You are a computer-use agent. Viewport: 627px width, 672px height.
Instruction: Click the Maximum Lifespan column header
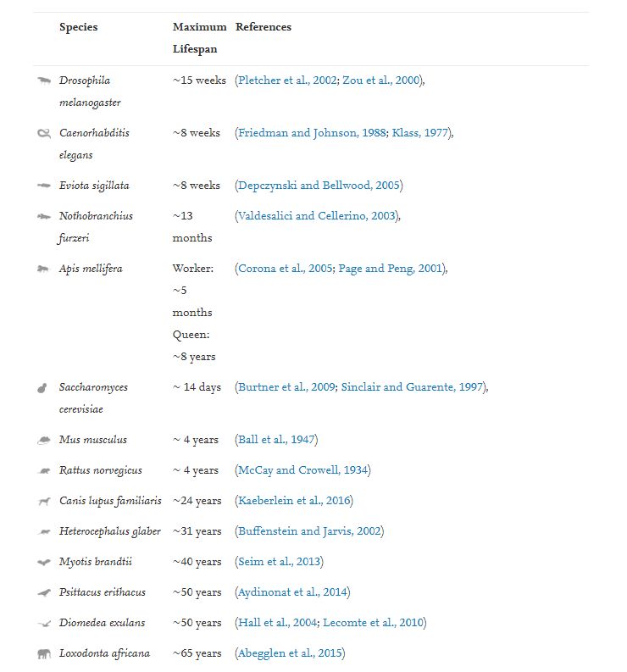199,38
